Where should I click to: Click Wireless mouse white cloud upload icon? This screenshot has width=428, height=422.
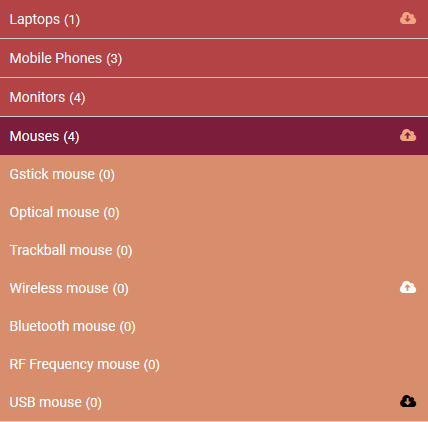[x=408, y=287]
